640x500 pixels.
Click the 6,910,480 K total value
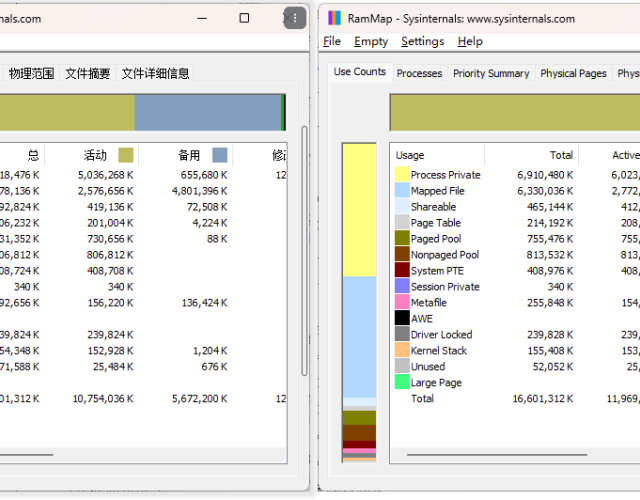coord(545,175)
